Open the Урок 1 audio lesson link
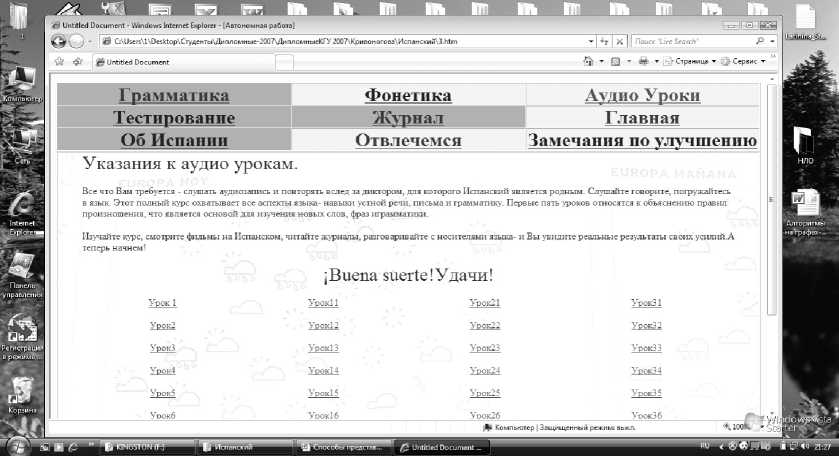 162,302
